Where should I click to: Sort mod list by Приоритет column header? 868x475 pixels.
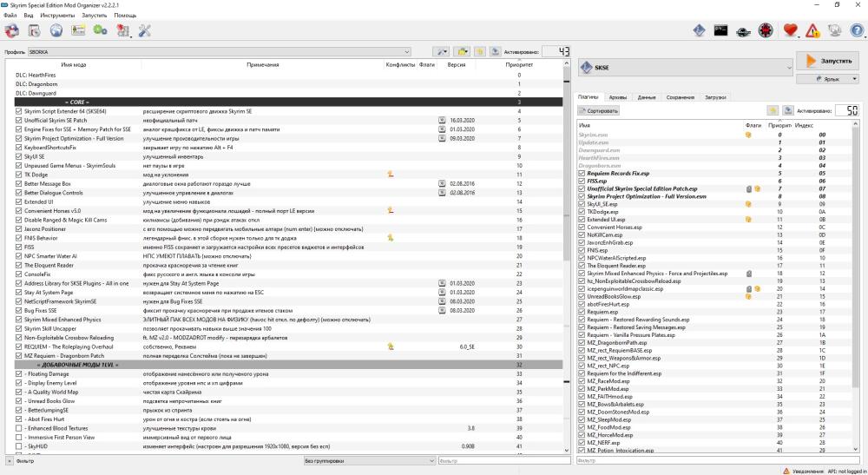click(x=519, y=65)
